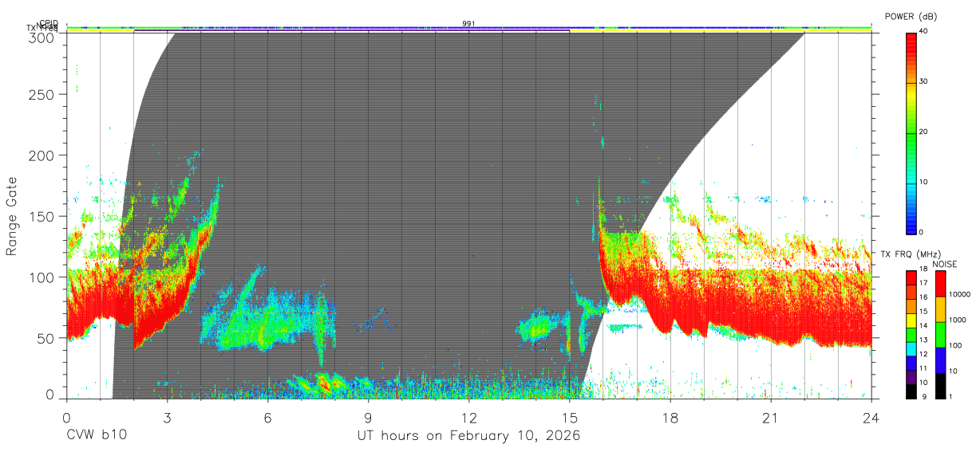
Task: Click the NOISE legend title
Action: [x=945, y=264]
